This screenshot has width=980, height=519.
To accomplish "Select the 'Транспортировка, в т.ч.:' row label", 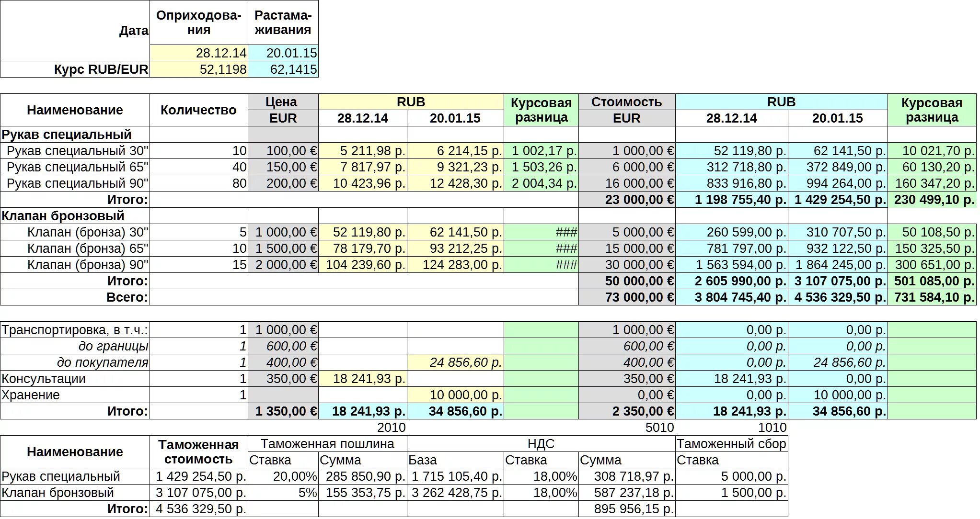I will (x=75, y=330).
